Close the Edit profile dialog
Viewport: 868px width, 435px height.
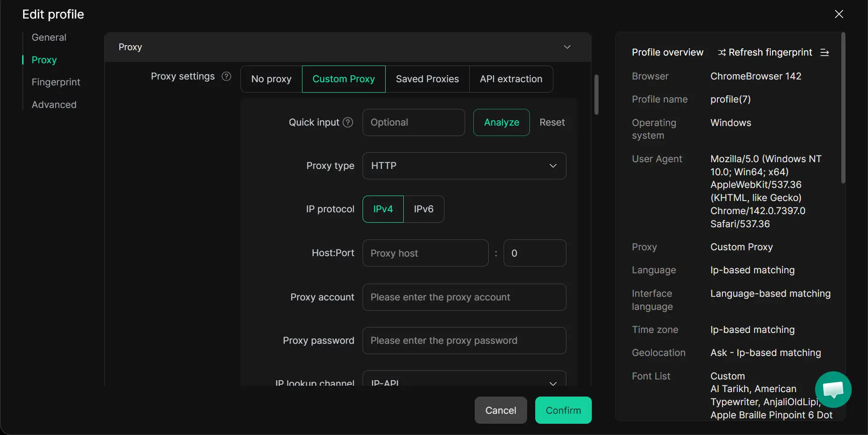coord(839,14)
